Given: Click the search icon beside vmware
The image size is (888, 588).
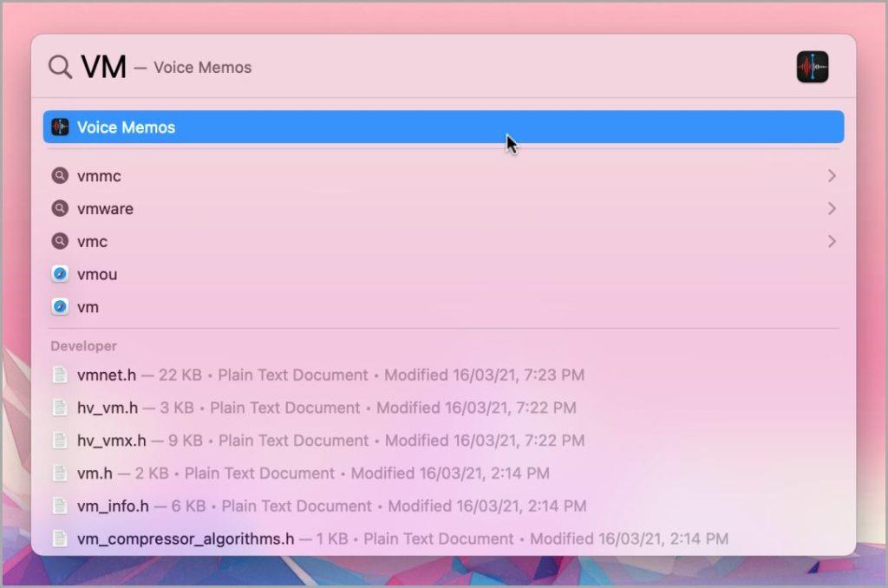Looking at the screenshot, I should 60,208.
